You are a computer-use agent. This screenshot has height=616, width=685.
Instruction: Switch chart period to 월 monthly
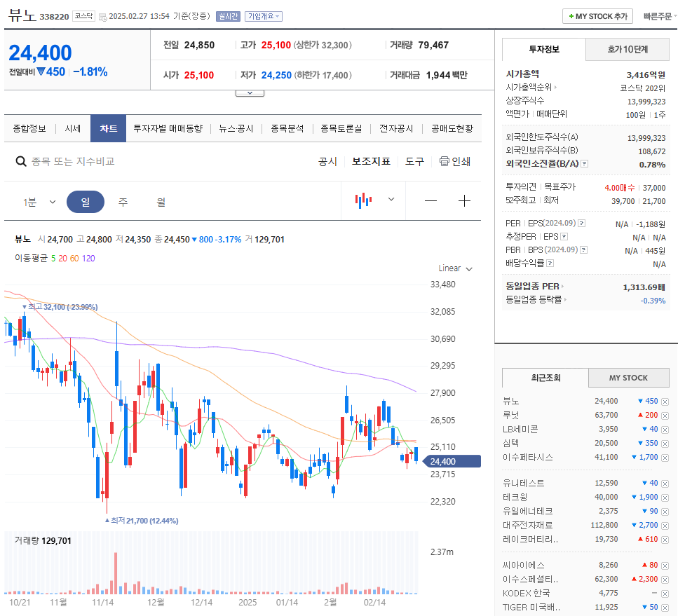(161, 201)
